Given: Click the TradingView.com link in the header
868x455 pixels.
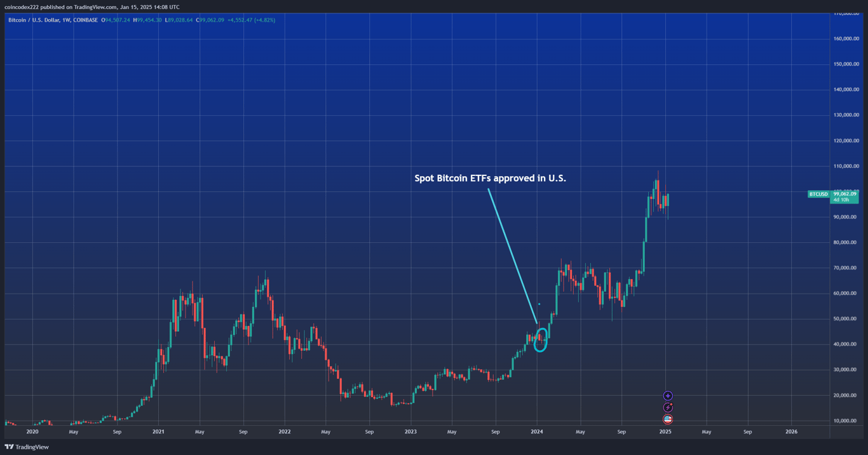Looking at the screenshot, I should click(95, 6).
